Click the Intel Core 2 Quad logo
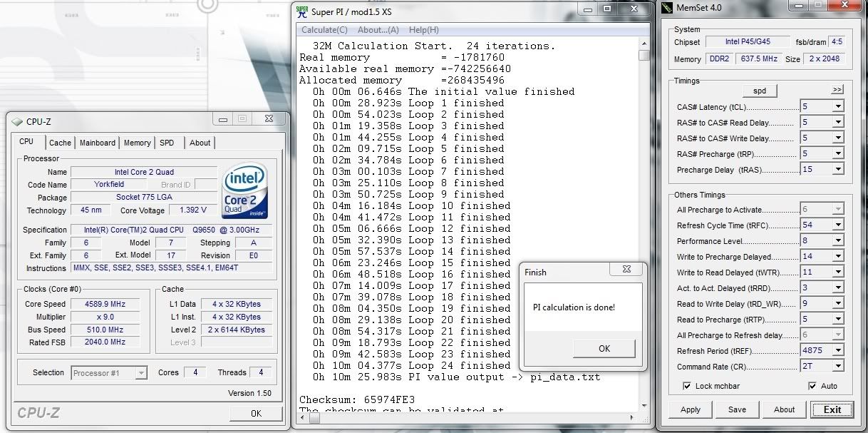The image size is (868, 433). pyautogui.click(x=245, y=192)
